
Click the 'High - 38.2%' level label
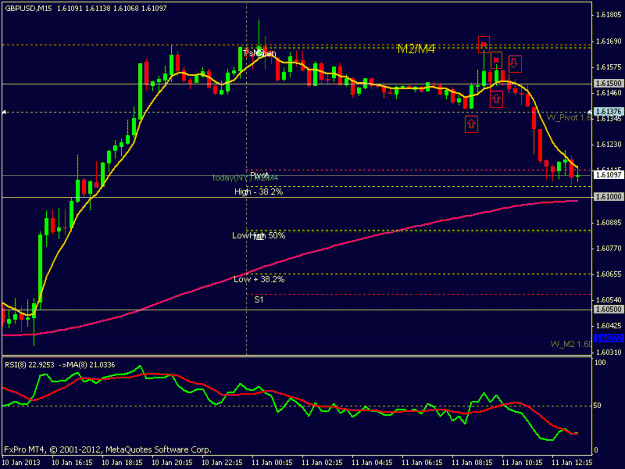click(x=258, y=192)
